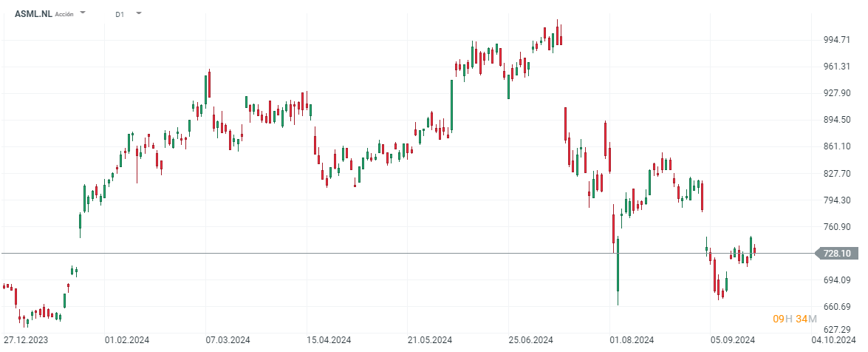Open the ASML.NL symbol dropdown arrow
868x352 pixels.
coord(82,13)
